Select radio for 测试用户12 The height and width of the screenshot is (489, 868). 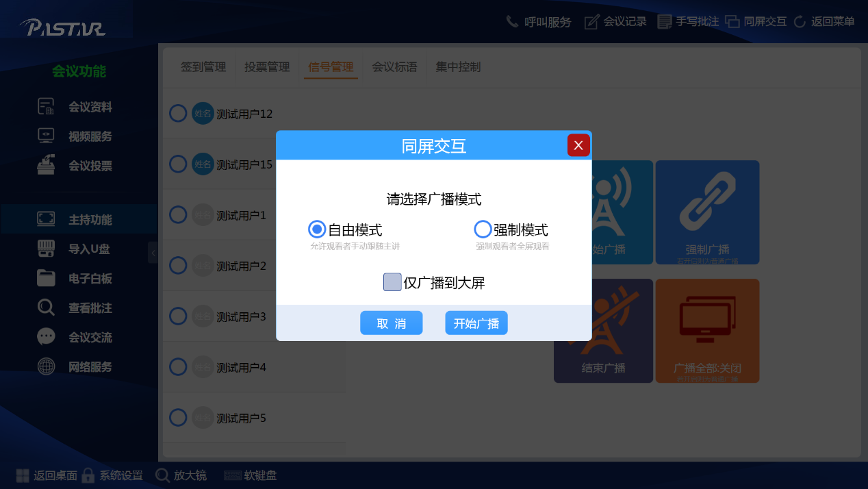tap(178, 114)
